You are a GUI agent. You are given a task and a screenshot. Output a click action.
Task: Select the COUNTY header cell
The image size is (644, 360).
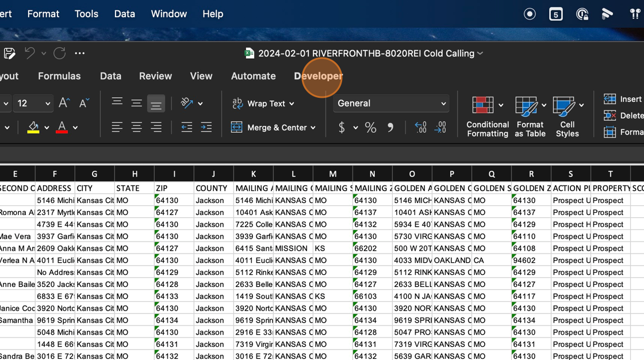click(x=213, y=188)
